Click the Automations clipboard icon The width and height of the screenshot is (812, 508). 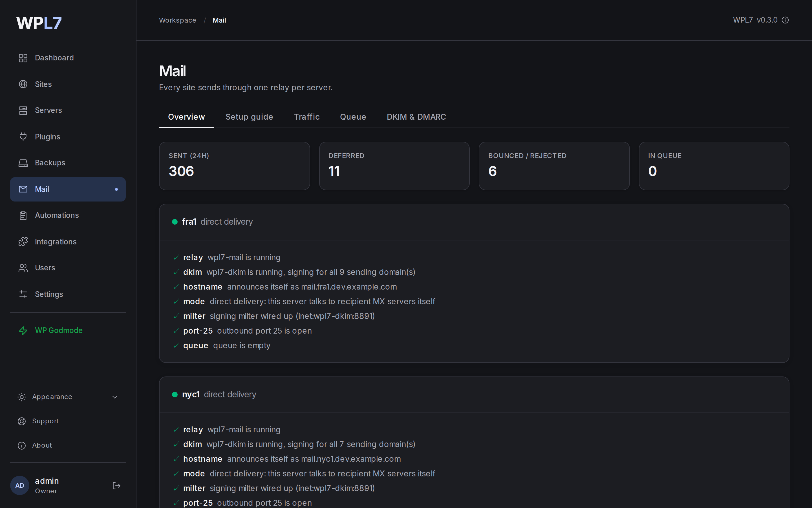23,215
